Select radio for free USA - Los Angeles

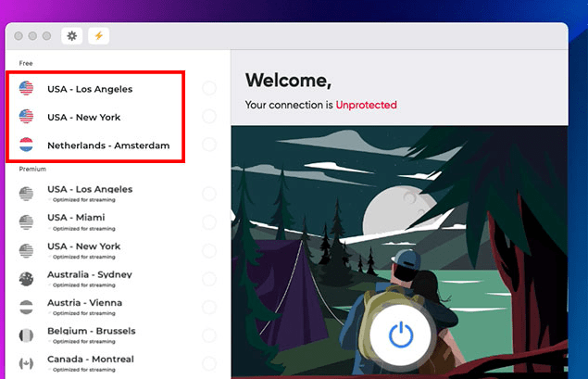coord(209,88)
